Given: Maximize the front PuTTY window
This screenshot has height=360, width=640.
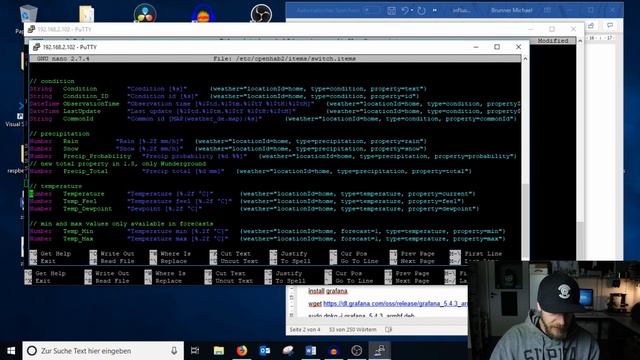Looking at the screenshot, I should (x=497, y=47).
